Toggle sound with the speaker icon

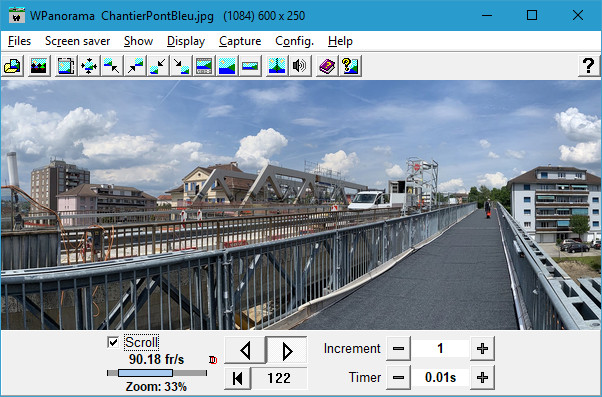[300, 66]
